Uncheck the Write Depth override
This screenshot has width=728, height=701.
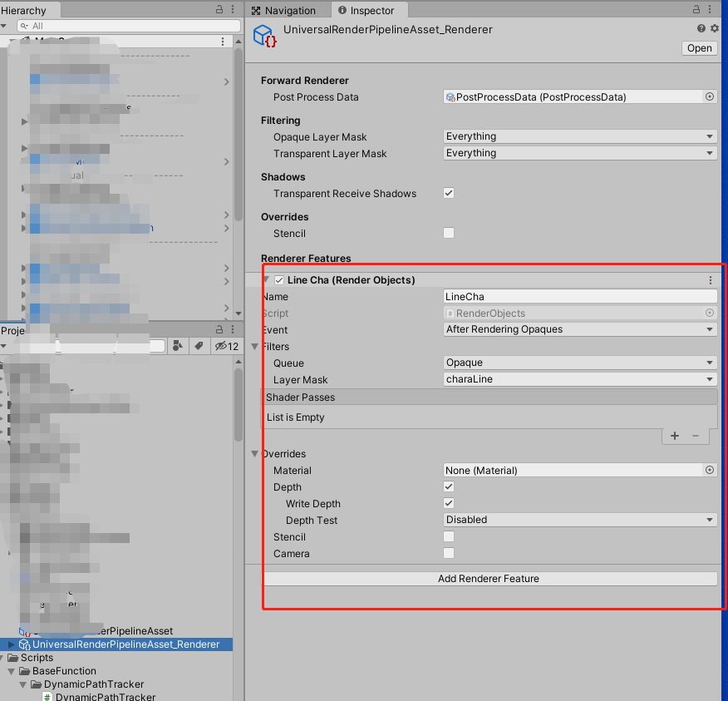click(449, 503)
